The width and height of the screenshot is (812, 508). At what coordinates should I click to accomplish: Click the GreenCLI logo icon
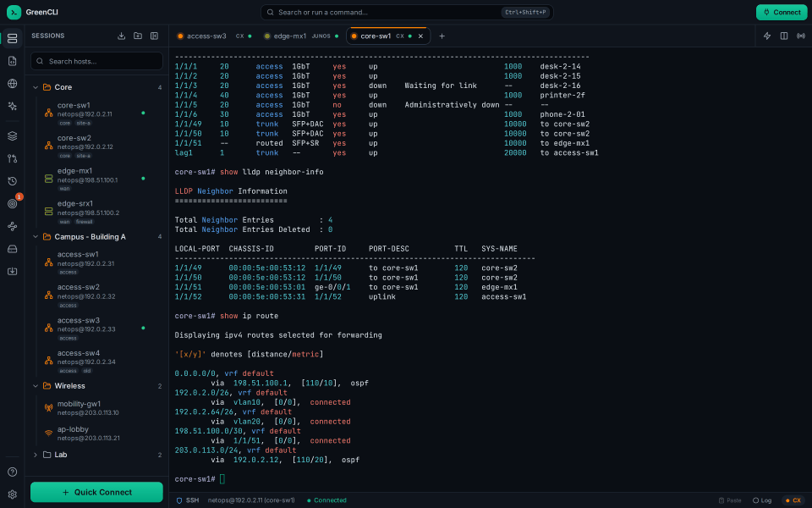(14, 12)
